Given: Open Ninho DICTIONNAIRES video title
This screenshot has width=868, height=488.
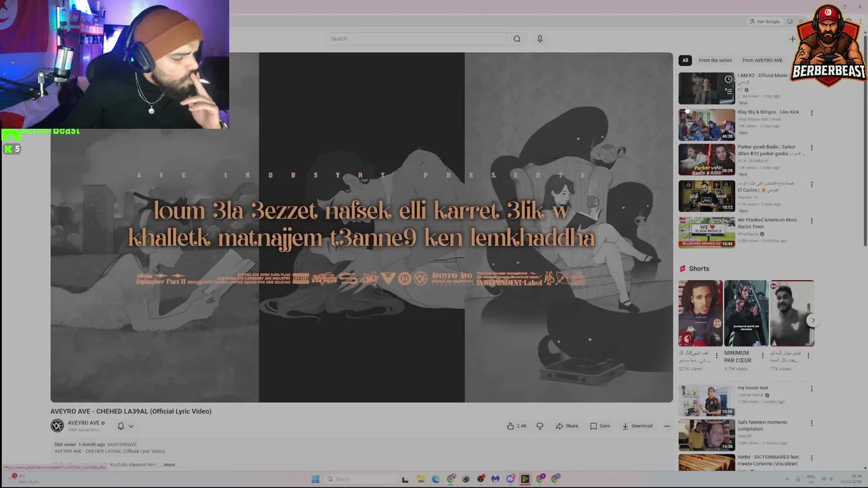Looking at the screenshot, I should 768,460.
